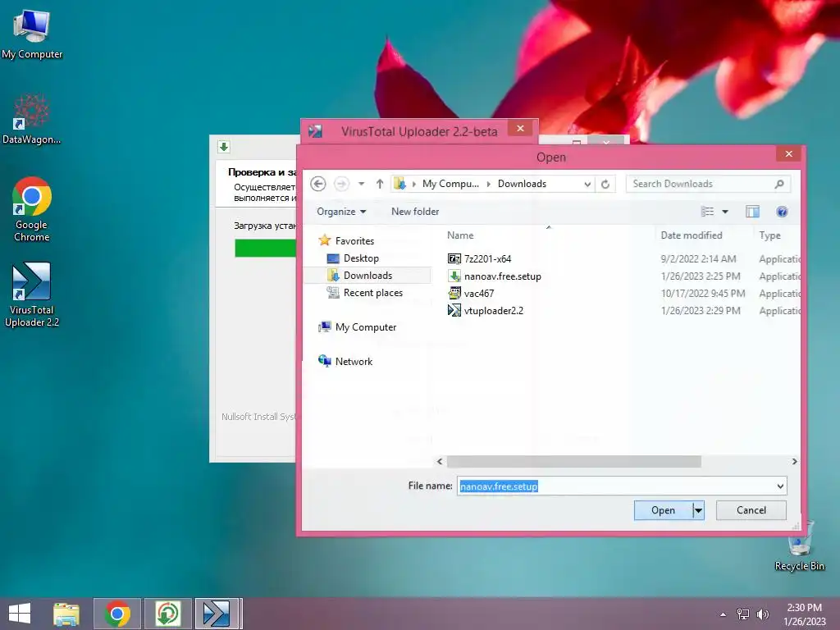This screenshot has width=840, height=630.
Task: Open the network tray icon
Action: point(742,614)
